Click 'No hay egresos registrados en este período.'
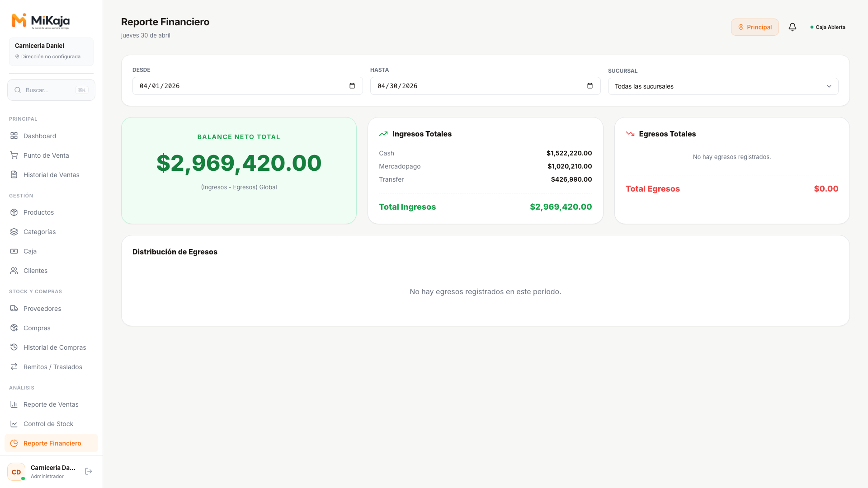Screen dimensions: 868x488 tap(485, 291)
